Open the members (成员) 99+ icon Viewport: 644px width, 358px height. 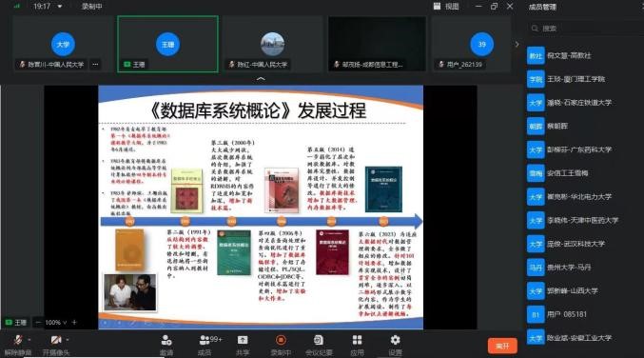coord(210,340)
